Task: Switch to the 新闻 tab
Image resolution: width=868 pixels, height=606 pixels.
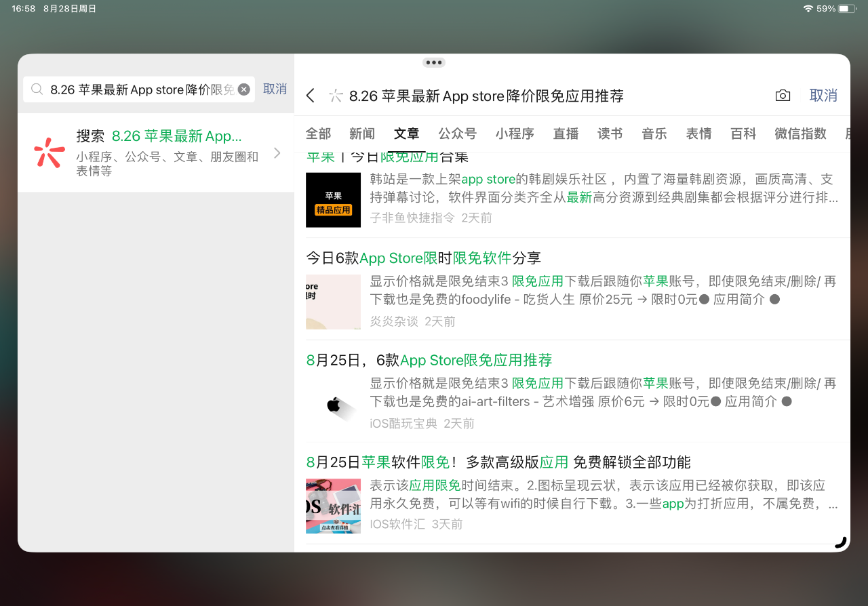Action: pyautogui.click(x=362, y=134)
